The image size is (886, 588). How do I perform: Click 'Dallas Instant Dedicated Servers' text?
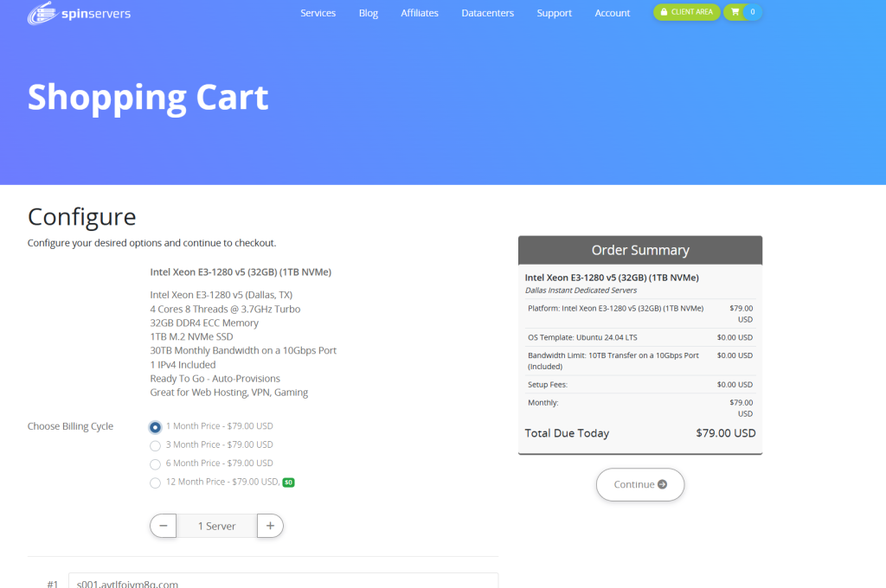coord(581,291)
